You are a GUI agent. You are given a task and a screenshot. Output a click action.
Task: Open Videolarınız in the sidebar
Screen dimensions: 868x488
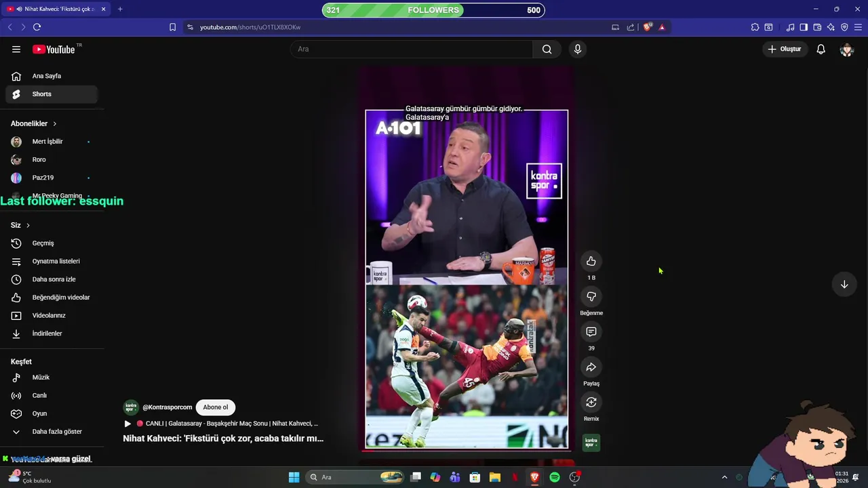tap(52, 315)
